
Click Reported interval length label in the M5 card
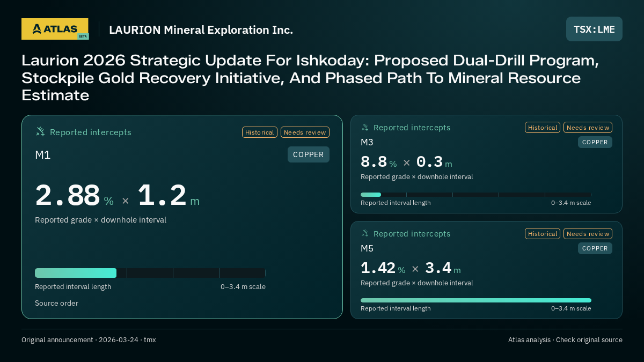(396, 308)
